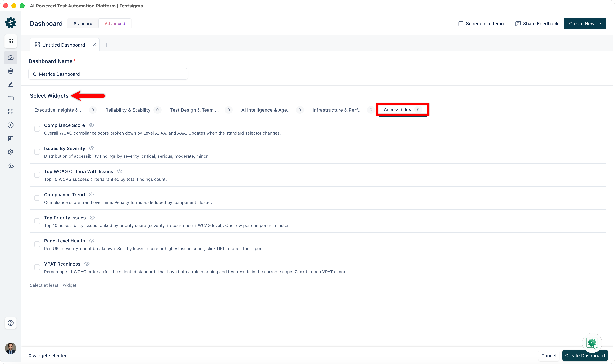Click Share Feedback link

(537, 23)
